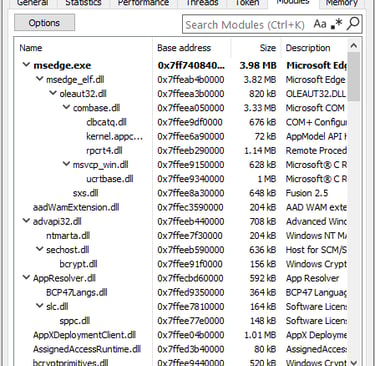Viewport: 375px width, 366px height.
Task: Select the kernel.appc... module row
Action: tap(181, 136)
